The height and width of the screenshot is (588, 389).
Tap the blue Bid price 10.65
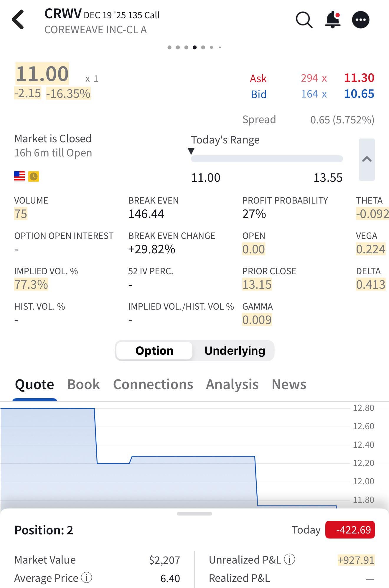tap(359, 94)
